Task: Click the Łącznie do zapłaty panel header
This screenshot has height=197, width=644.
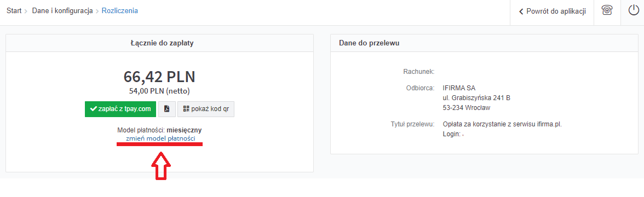Action: point(159,43)
